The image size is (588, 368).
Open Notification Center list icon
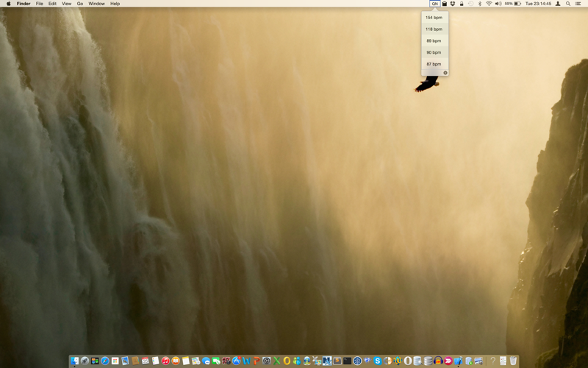[578, 4]
